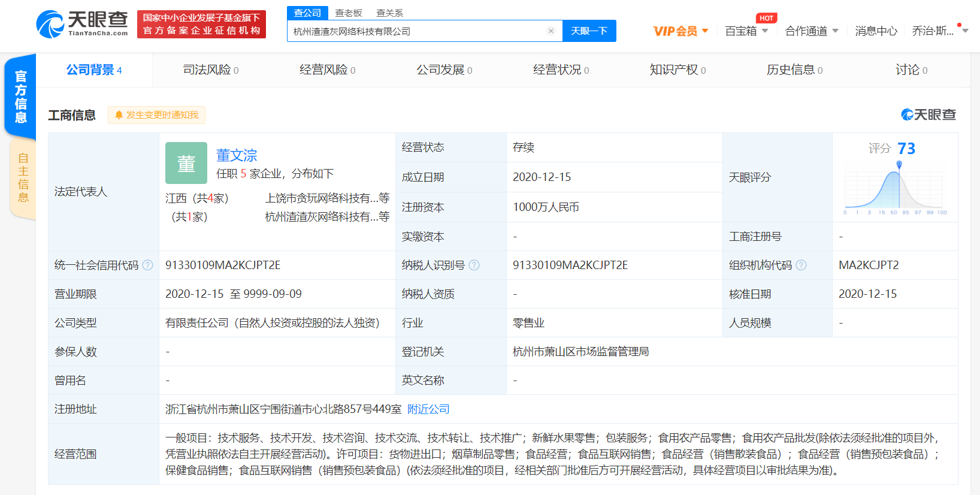Click the HOT badge above 百宝箱
This screenshot has height=495, width=980.
766,18
